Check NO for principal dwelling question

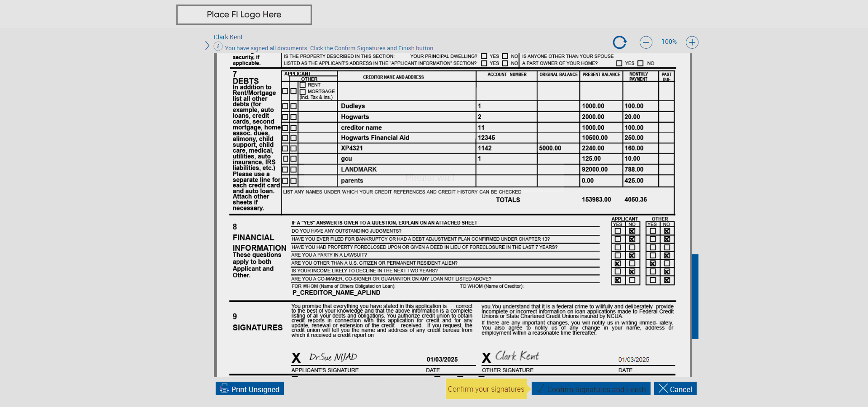505,56
